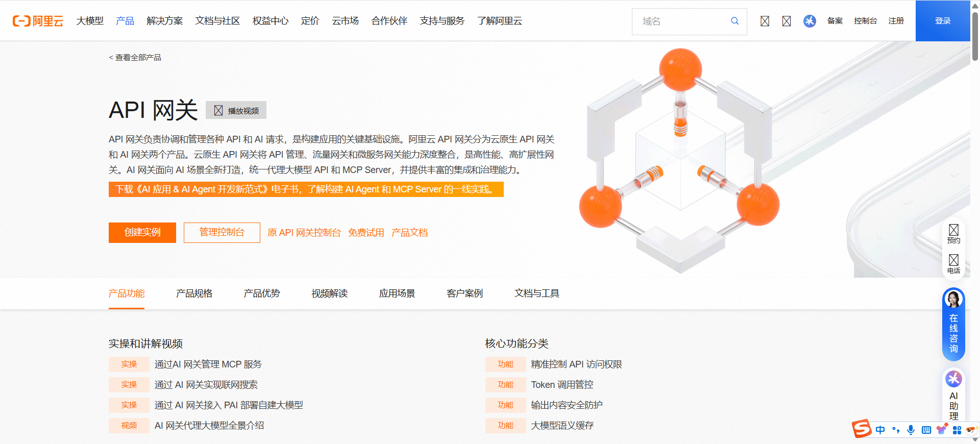Open 原 API 网关控制台 link
Image resolution: width=980 pixels, height=444 pixels.
304,233
